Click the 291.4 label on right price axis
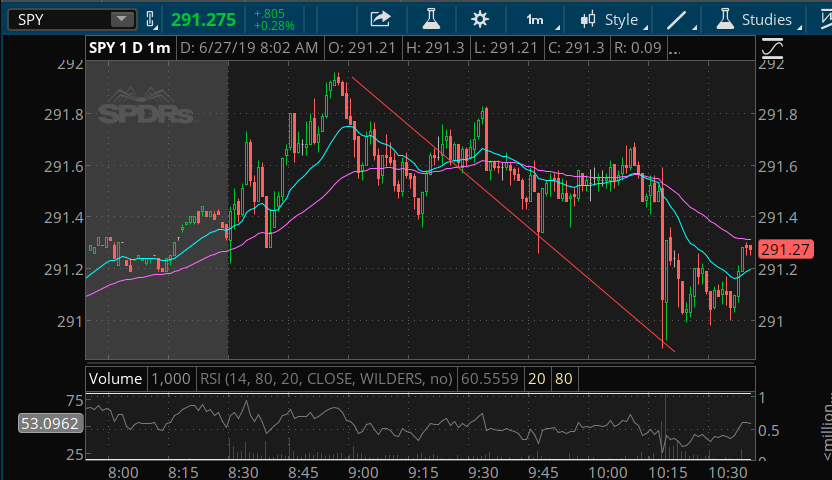The height and width of the screenshot is (480, 832). 777,217
